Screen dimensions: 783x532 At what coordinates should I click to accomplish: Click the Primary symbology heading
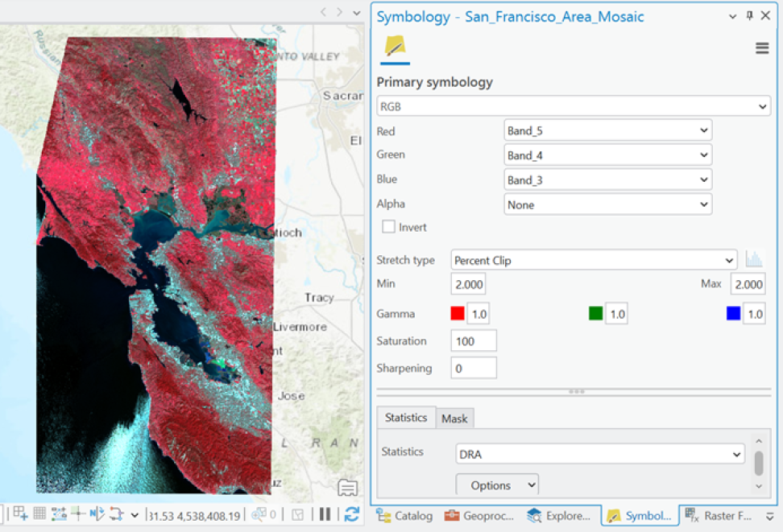click(434, 82)
